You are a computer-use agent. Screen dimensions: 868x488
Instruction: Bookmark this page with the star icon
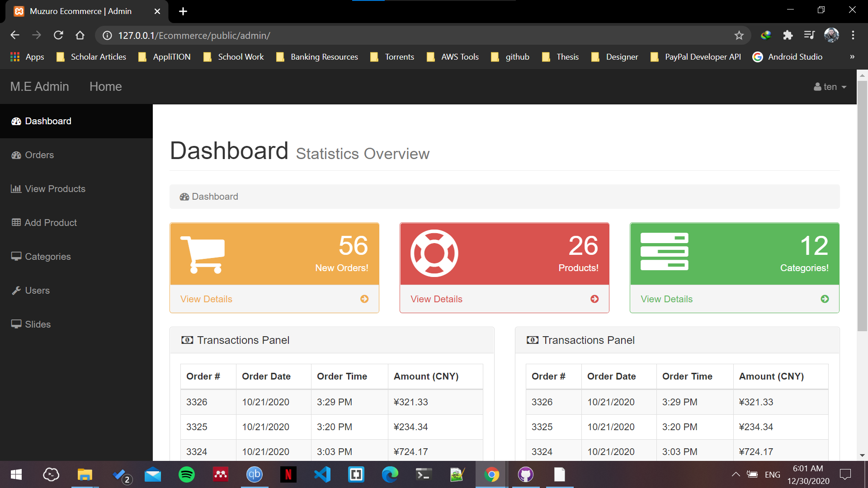pyautogui.click(x=739, y=35)
